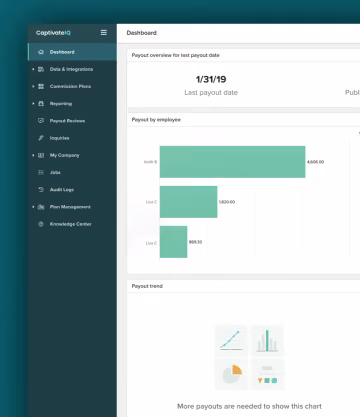Click the Payout overview heading
The height and width of the screenshot is (417, 360).
[x=176, y=55]
